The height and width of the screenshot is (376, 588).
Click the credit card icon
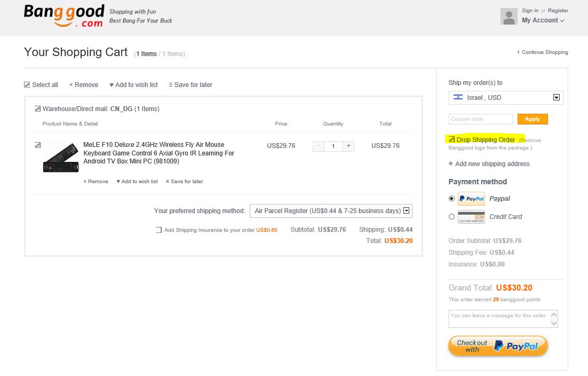point(471,217)
